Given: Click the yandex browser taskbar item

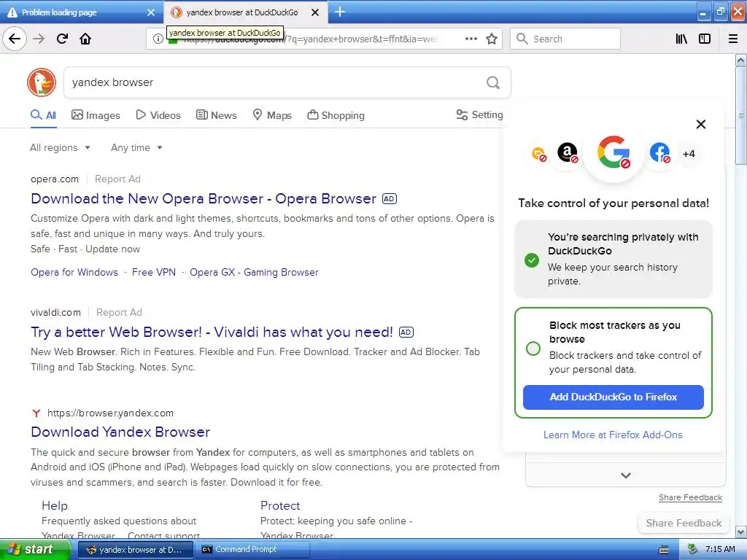Looking at the screenshot, I should click(x=135, y=550).
